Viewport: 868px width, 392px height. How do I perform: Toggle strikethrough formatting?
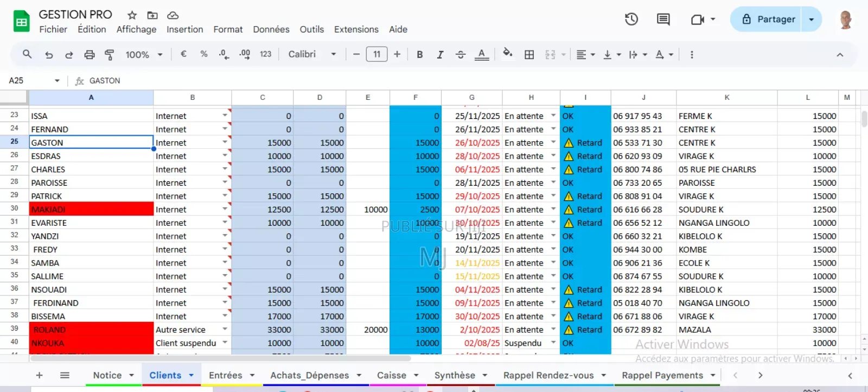coord(461,54)
